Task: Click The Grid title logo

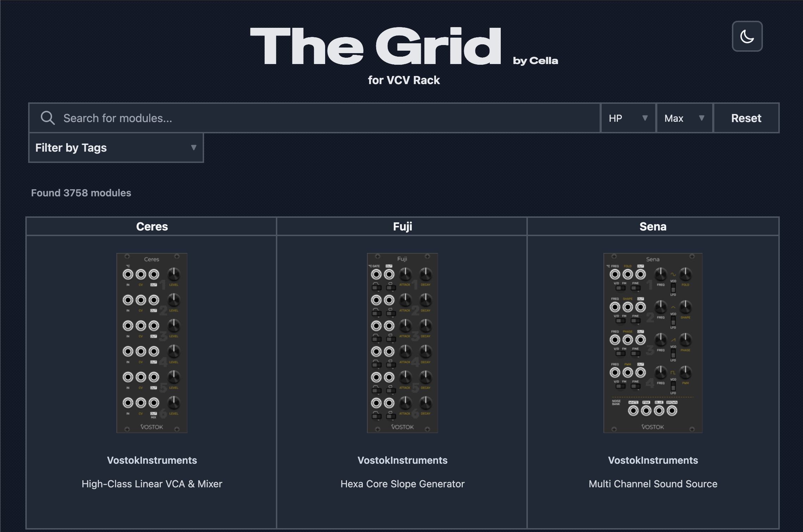Action: click(375, 46)
